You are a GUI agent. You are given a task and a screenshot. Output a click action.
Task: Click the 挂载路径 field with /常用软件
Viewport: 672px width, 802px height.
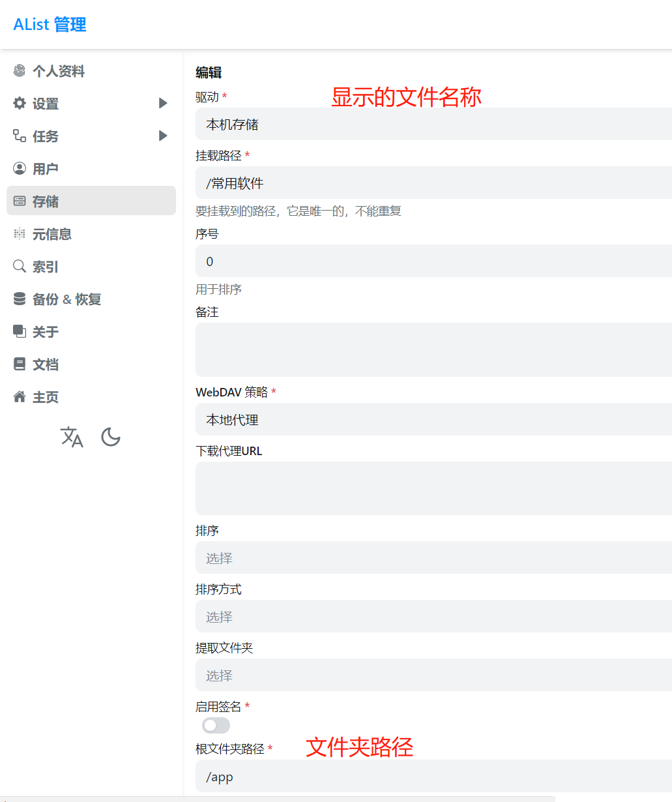[x=433, y=183]
